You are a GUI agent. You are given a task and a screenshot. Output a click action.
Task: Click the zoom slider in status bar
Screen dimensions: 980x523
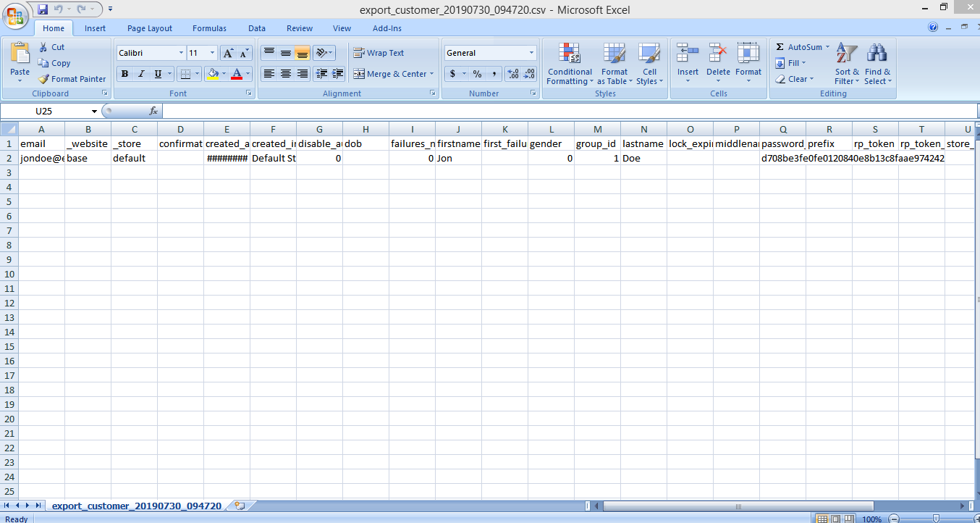[936, 519]
